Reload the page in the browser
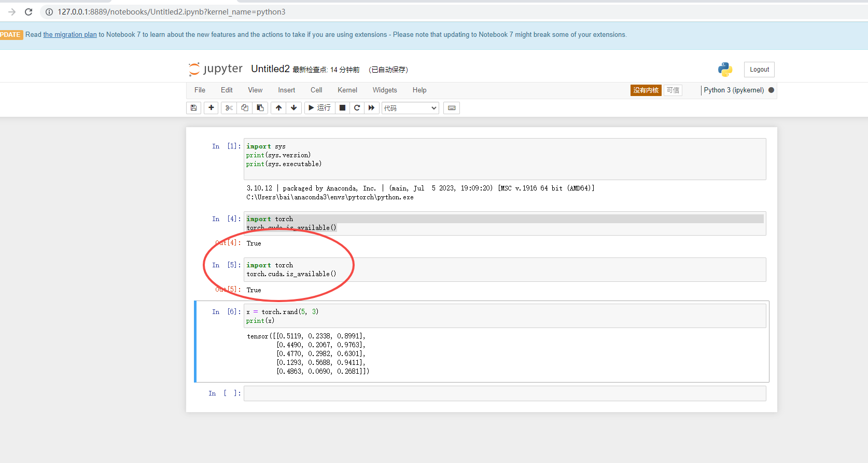The image size is (868, 463). (x=29, y=12)
